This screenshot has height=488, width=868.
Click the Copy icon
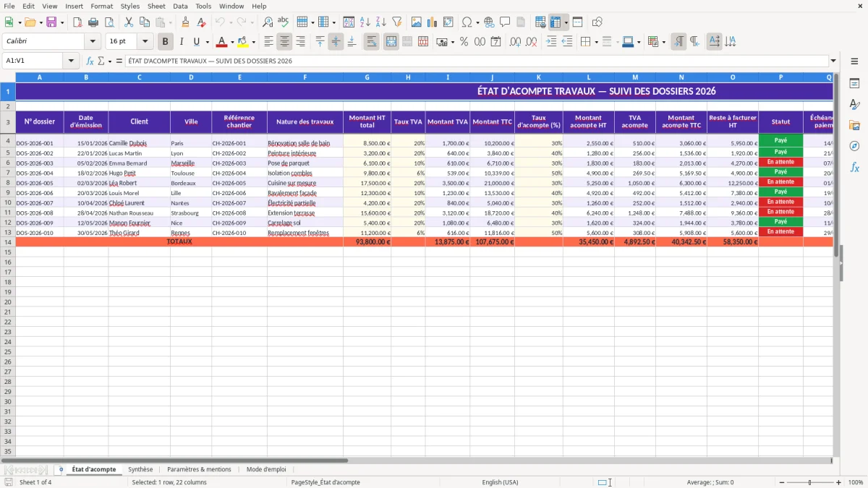point(145,22)
